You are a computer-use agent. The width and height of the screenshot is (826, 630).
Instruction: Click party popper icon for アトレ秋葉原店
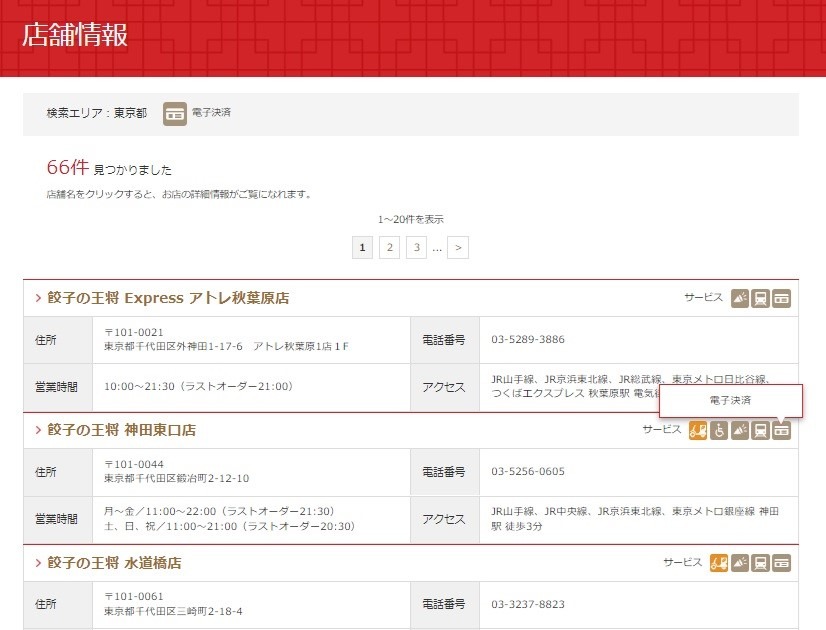click(x=740, y=298)
